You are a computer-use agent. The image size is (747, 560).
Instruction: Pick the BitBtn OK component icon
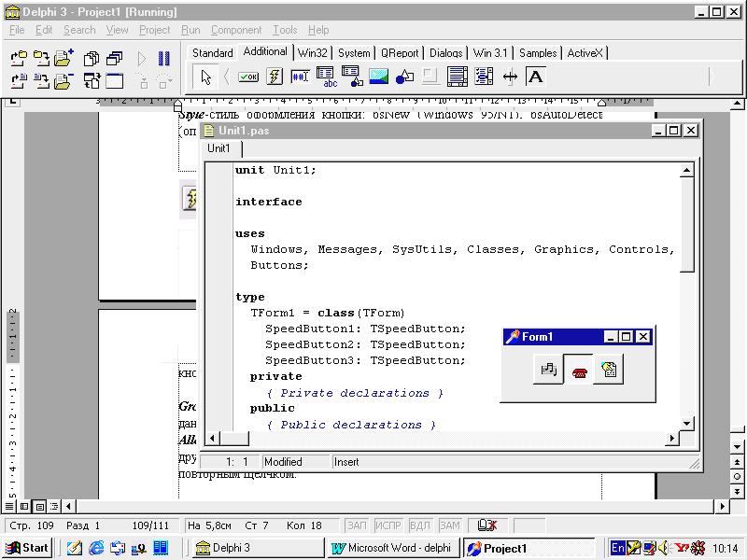pos(248,77)
